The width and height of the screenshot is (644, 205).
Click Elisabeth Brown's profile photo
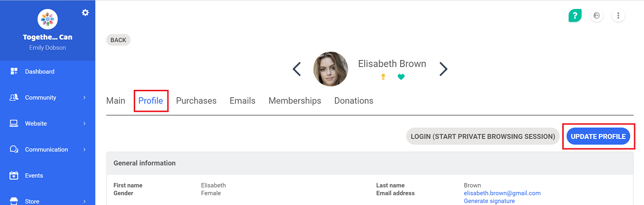point(330,69)
